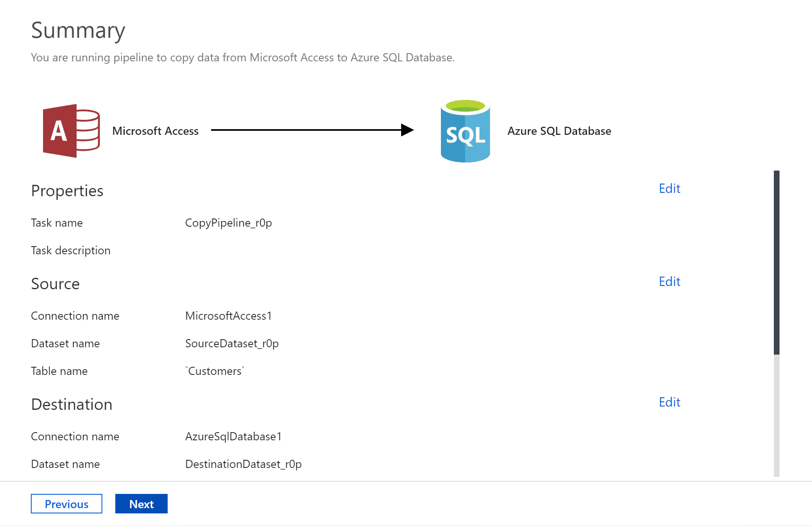Click the pipeline description sentence under Summary

[x=243, y=58]
